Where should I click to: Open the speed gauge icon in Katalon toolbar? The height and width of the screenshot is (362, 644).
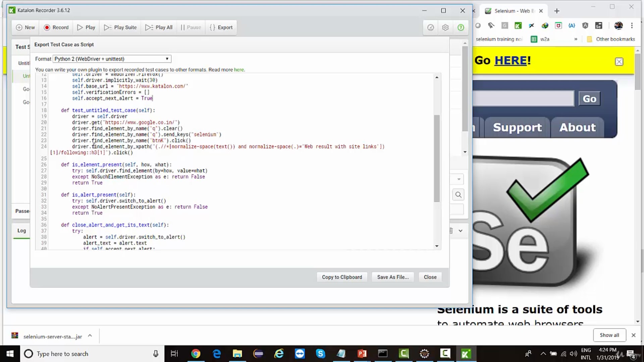pyautogui.click(x=431, y=27)
